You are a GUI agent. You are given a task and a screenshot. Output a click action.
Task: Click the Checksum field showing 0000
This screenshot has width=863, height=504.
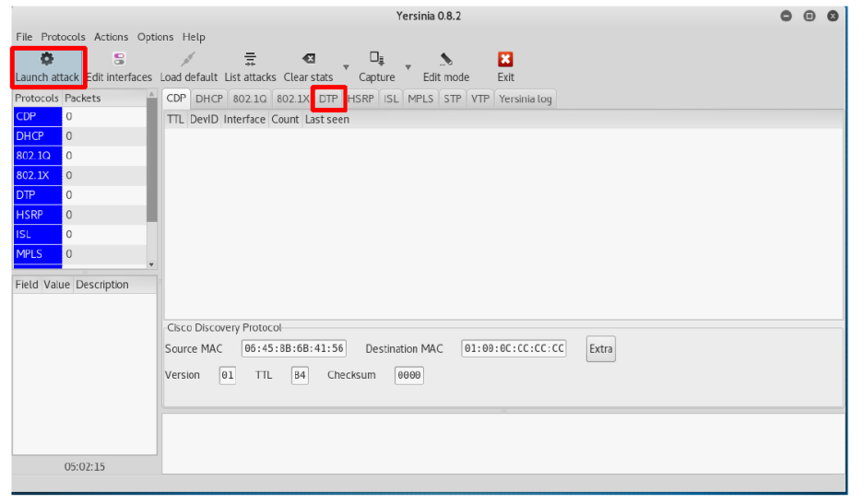click(x=409, y=375)
